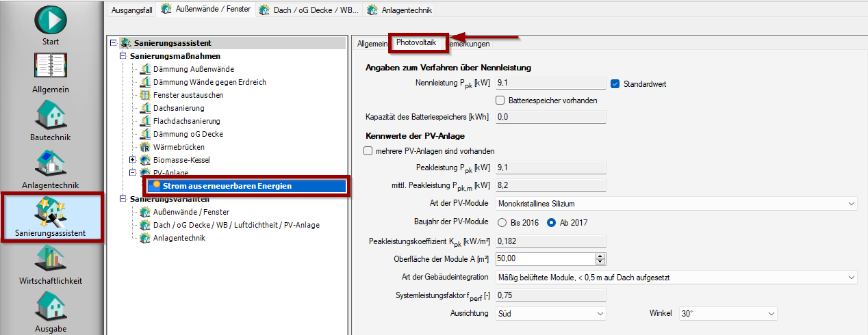Screen dimensions: 868x335
Task: Open the Allgemein notebook icon
Action: pos(51,67)
